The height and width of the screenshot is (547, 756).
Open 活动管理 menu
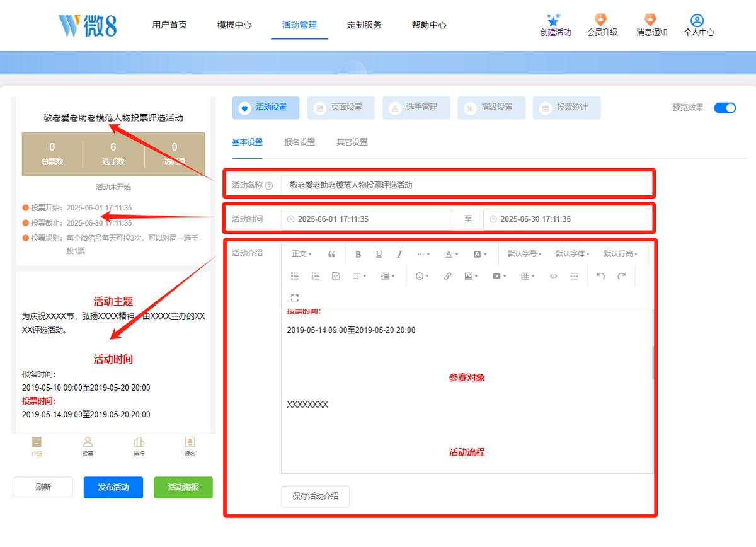point(299,25)
